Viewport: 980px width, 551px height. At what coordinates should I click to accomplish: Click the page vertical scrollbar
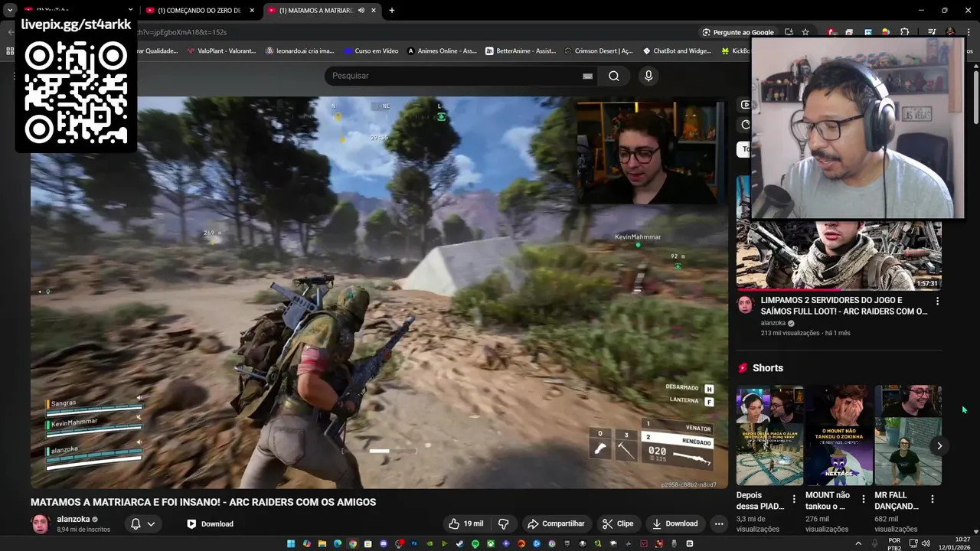[x=976, y=96]
